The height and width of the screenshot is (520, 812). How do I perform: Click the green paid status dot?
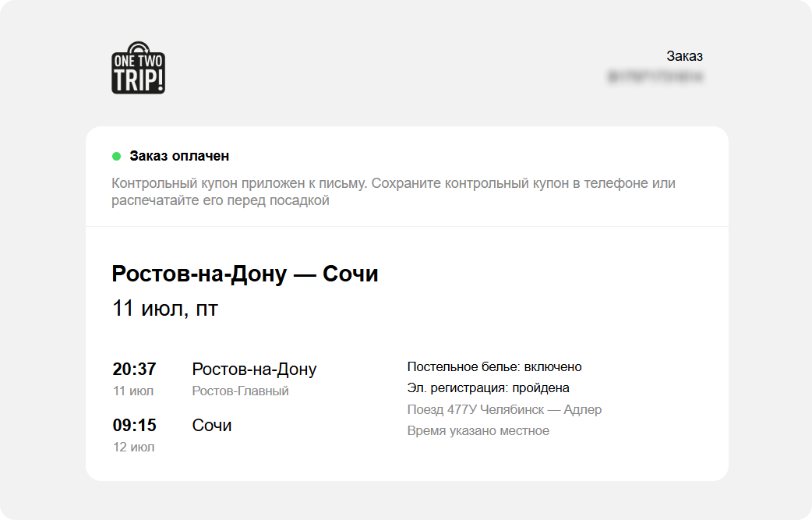tap(117, 156)
